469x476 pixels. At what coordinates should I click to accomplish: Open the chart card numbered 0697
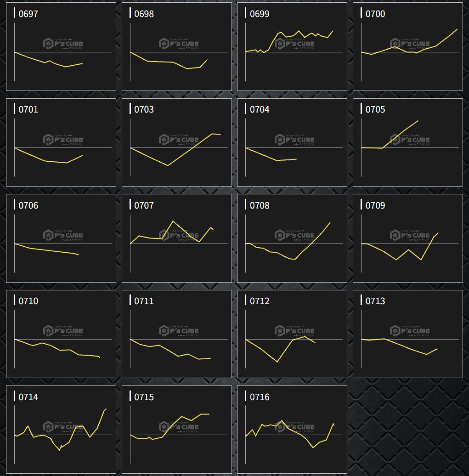(61, 47)
